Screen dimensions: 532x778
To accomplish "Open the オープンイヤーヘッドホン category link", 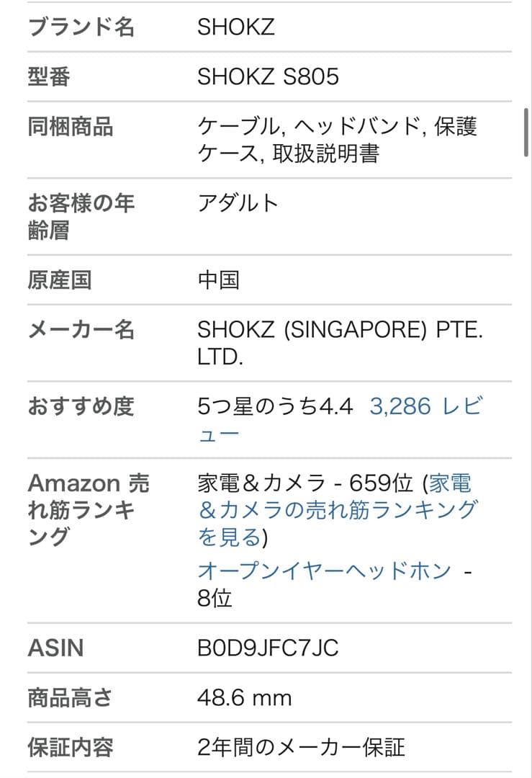I will click(x=325, y=571).
